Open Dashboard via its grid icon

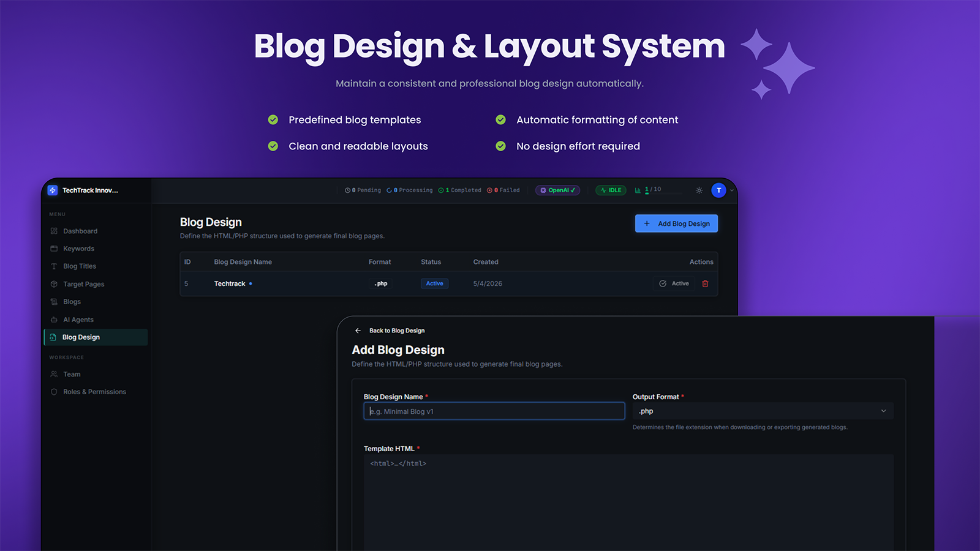coord(54,231)
